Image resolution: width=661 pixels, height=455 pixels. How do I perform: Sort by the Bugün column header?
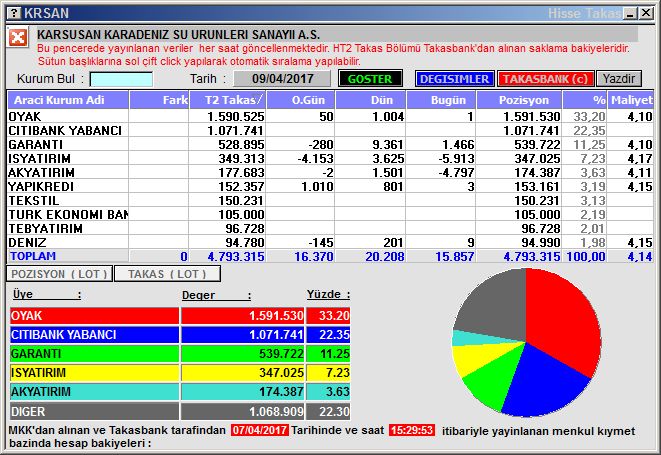pyautogui.click(x=441, y=100)
